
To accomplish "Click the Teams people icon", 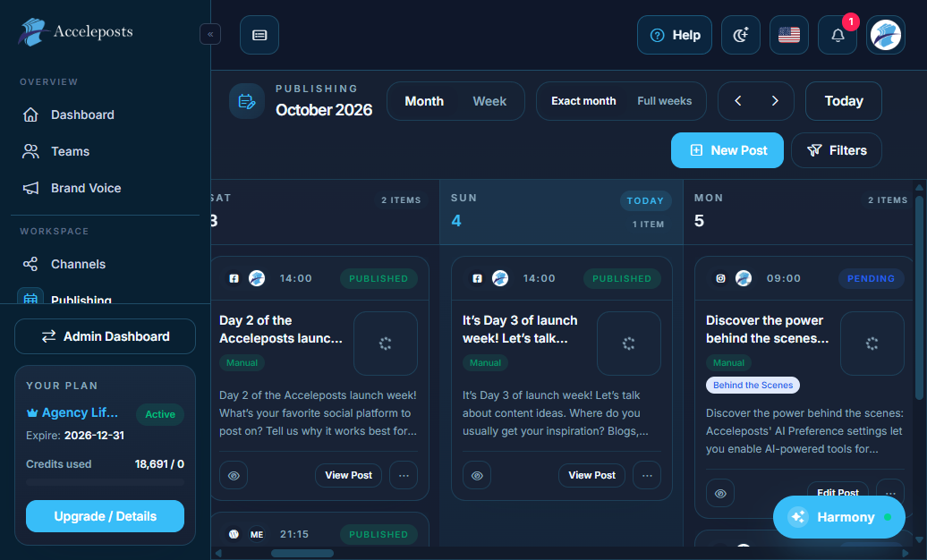I will 30,151.
